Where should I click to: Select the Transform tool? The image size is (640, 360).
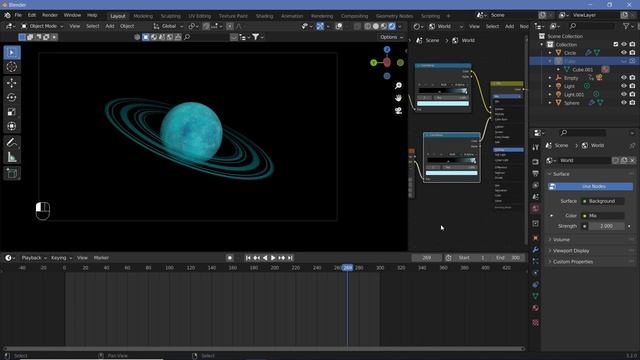(x=12, y=126)
